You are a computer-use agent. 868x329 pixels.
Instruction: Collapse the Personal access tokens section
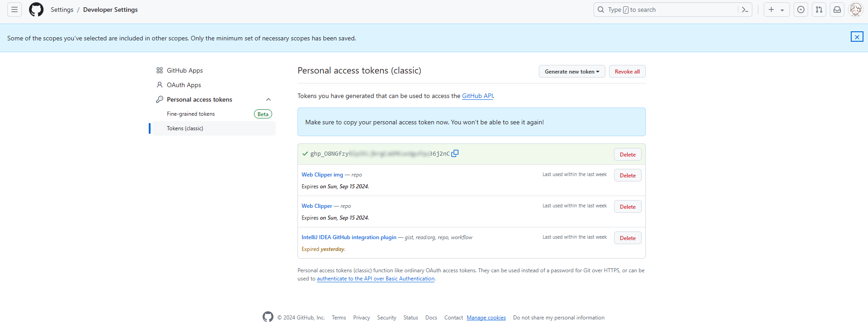[268, 99]
